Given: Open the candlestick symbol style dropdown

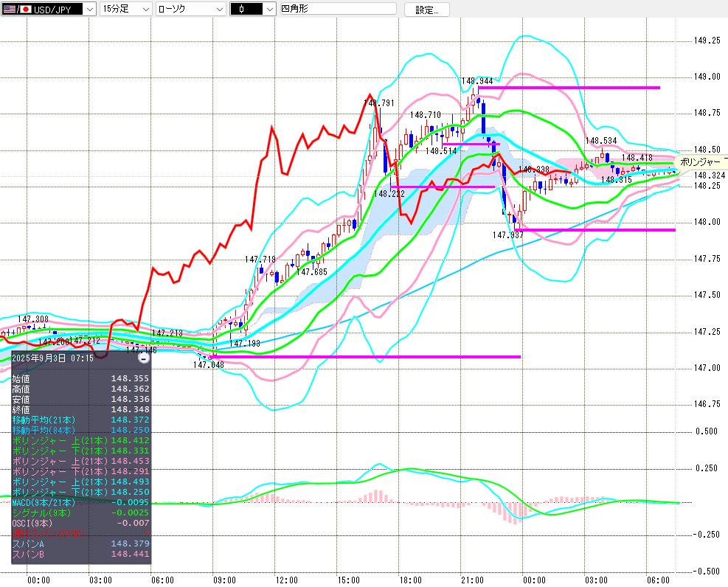Looking at the screenshot, I should 253,9.
